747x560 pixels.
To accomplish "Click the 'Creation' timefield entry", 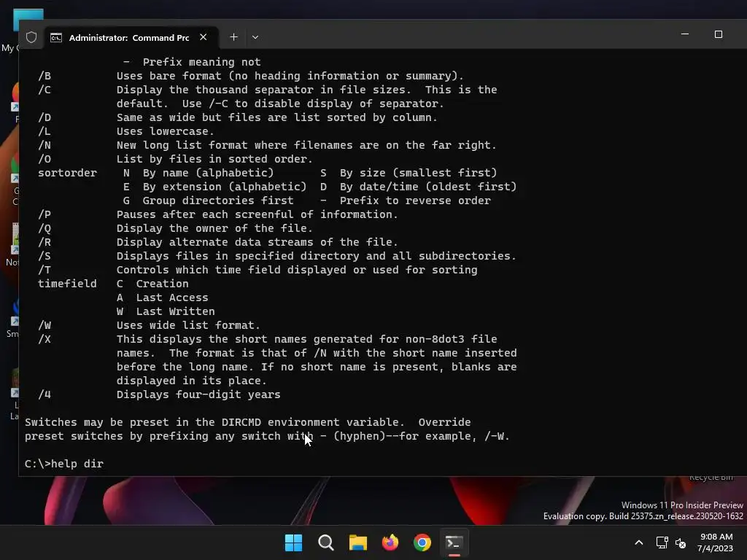I will coord(163,284).
